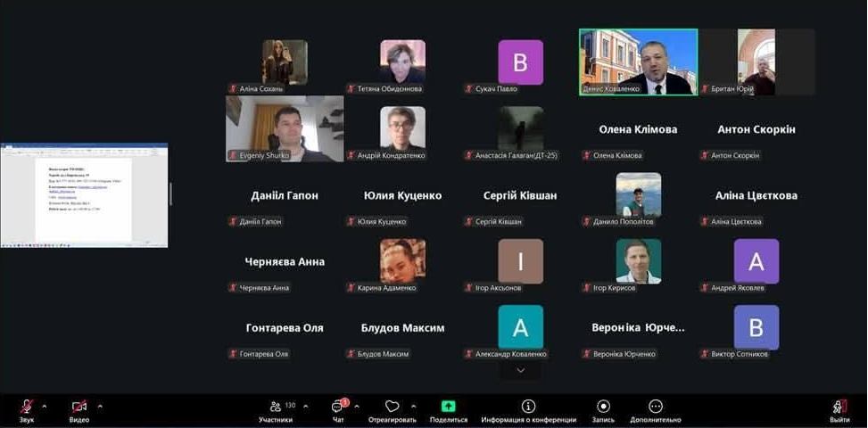
Task: Open Информация о конференции info icon
Action: tap(528, 407)
